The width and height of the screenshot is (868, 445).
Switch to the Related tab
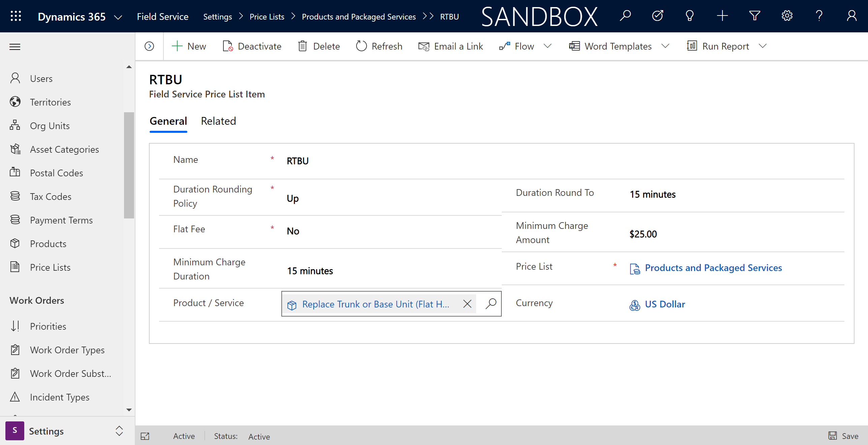(218, 121)
